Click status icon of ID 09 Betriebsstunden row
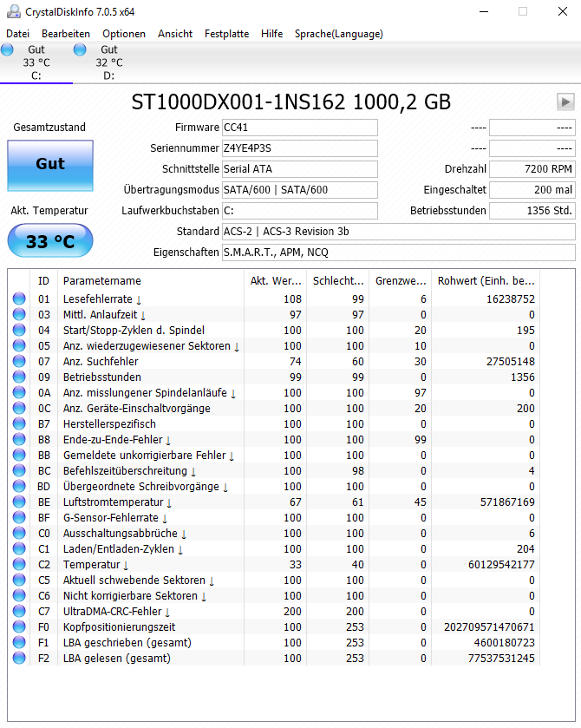Viewport: 581px width, 728px height. (x=19, y=377)
